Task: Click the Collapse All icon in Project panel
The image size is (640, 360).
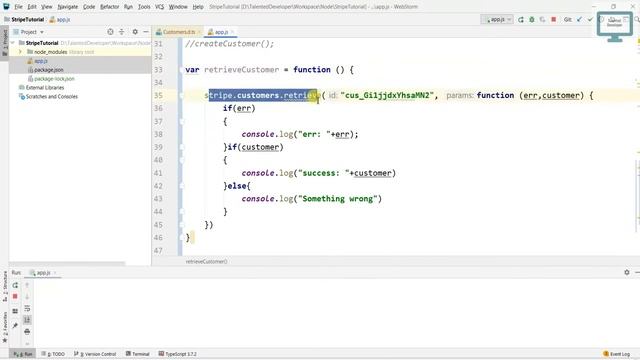Action: (122, 32)
